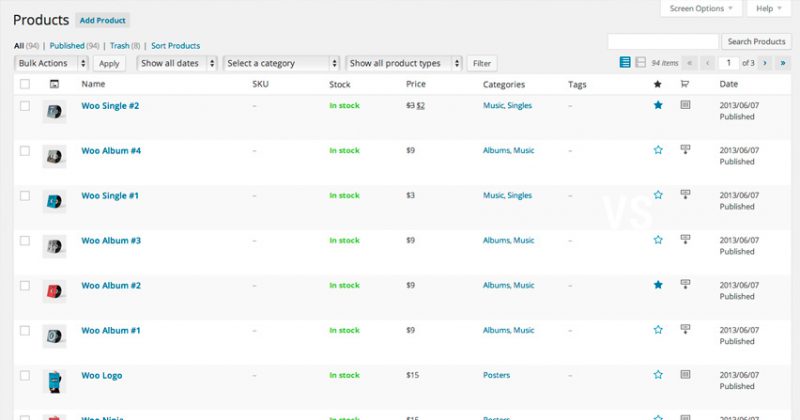This screenshot has width=800, height=420.
Task: Switch to excerpt view mode icon
Action: [641, 62]
